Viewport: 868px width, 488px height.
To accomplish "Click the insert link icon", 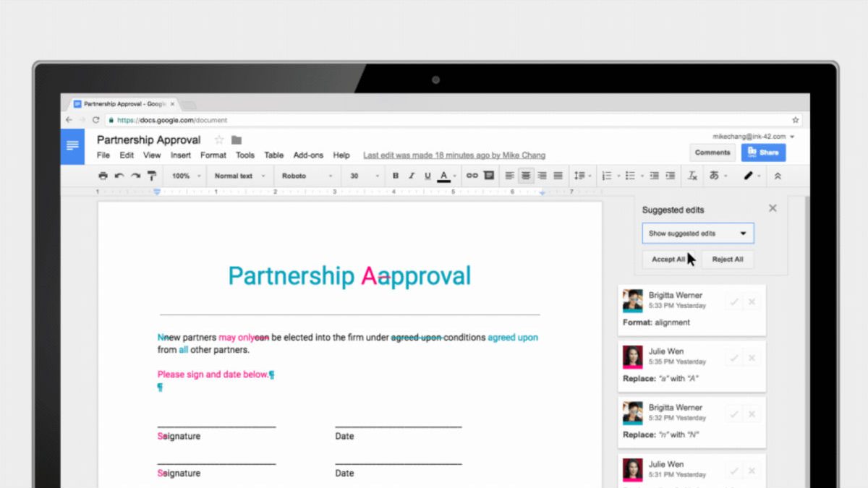I will coord(472,176).
